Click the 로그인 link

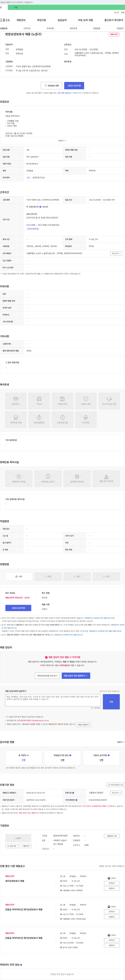[x=117, y=13]
